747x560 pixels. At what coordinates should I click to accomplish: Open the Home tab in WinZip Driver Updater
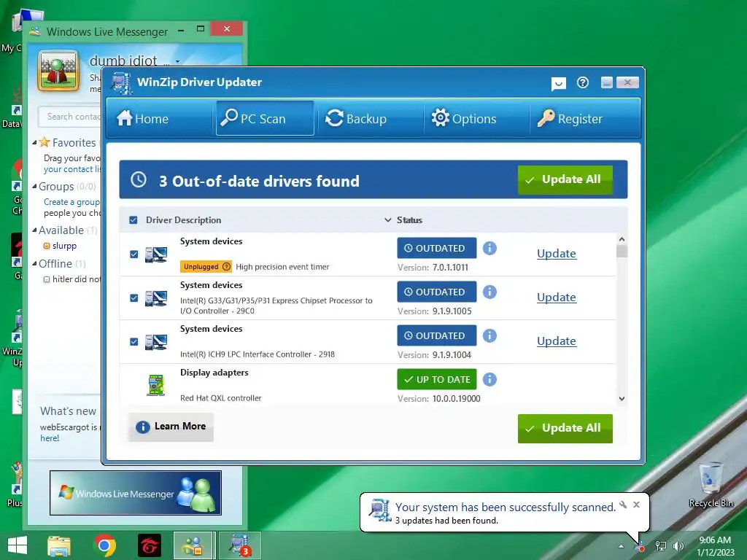159,118
